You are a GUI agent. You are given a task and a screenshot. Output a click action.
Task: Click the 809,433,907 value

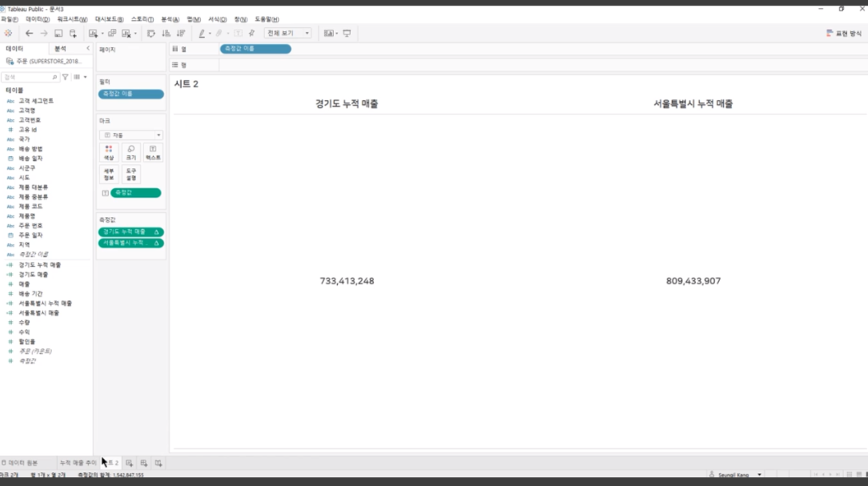(693, 281)
